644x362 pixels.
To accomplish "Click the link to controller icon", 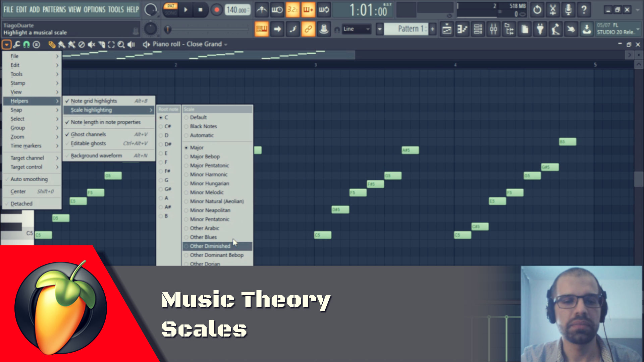I will 308,29.
